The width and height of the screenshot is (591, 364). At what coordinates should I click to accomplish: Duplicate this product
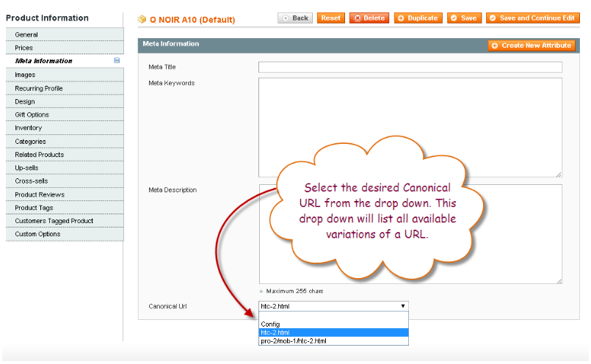coord(418,18)
